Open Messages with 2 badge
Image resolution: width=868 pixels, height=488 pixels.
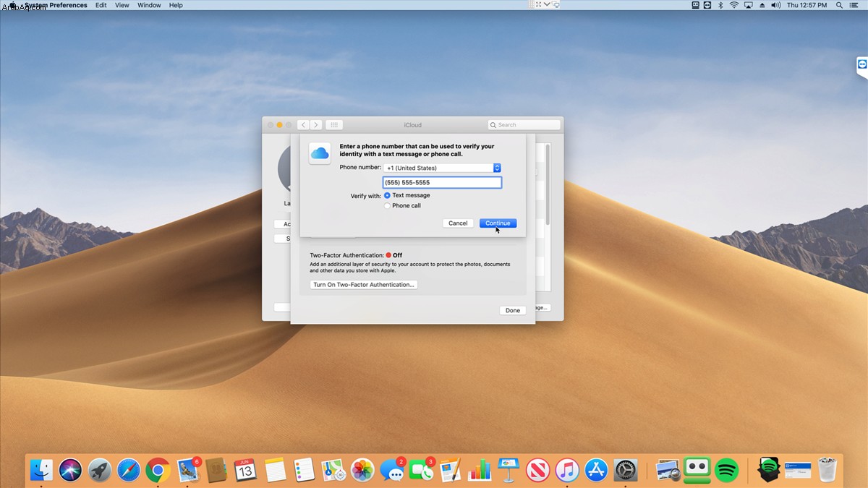click(392, 470)
